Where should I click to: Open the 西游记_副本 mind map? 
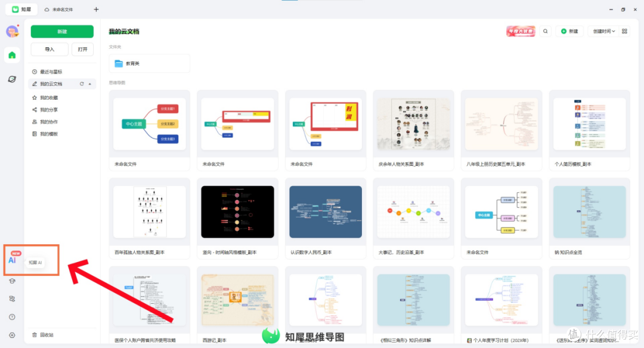coord(237,305)
